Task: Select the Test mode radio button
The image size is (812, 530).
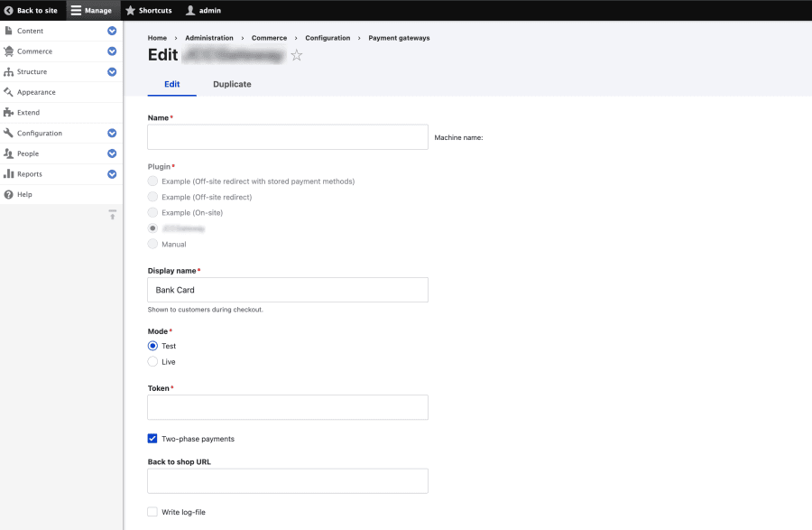Action: pos(152,346)
